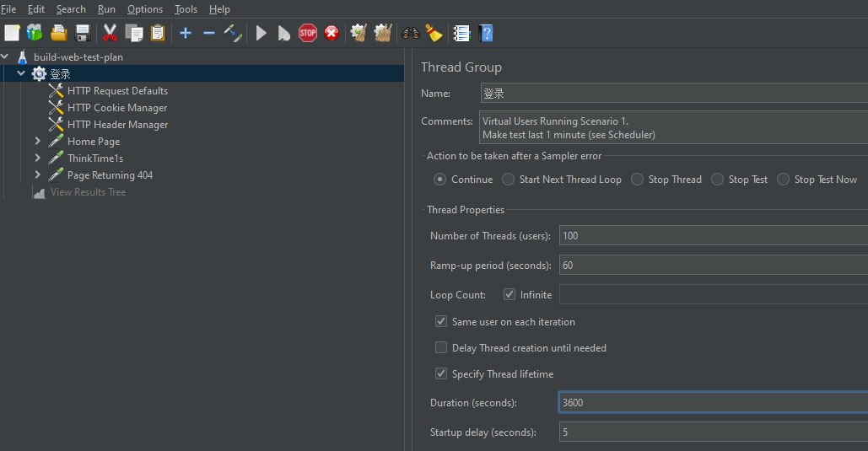Click the thread group gear icon
Image resolution: width=868 pixels, height=451 pixels.
[x=39, y=73]
